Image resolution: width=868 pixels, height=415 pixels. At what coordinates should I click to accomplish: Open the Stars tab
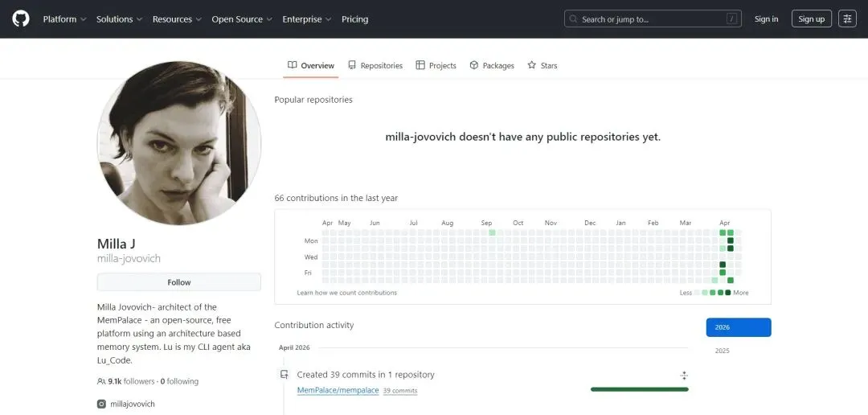(542, 65)
